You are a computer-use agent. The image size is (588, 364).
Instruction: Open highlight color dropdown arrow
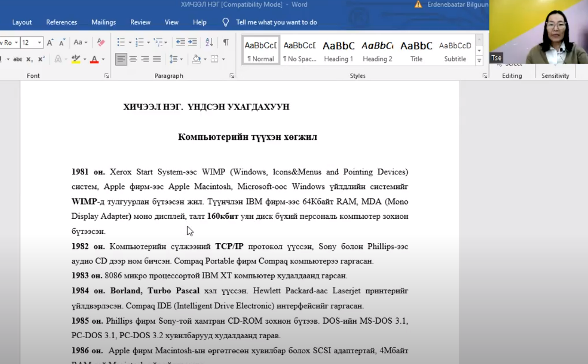tap(85, 59)
